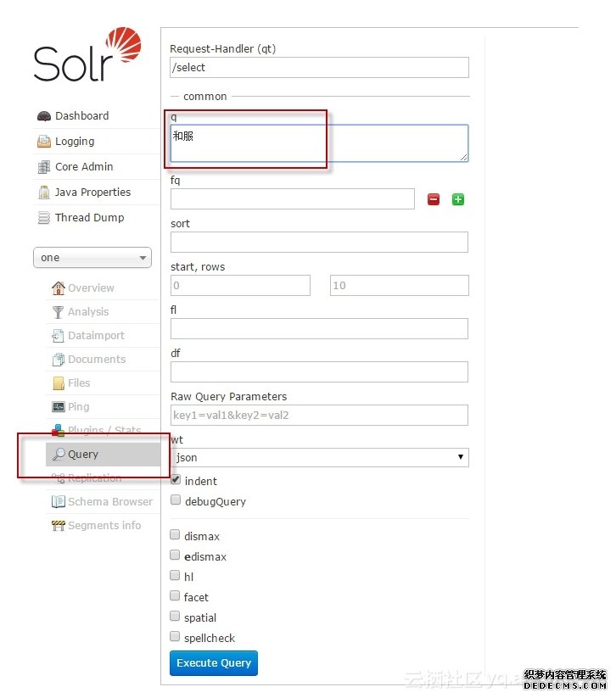This screenshot has width=616, height=698.
Task: Open Dashboard via its gauge icon
Action: 44,116
